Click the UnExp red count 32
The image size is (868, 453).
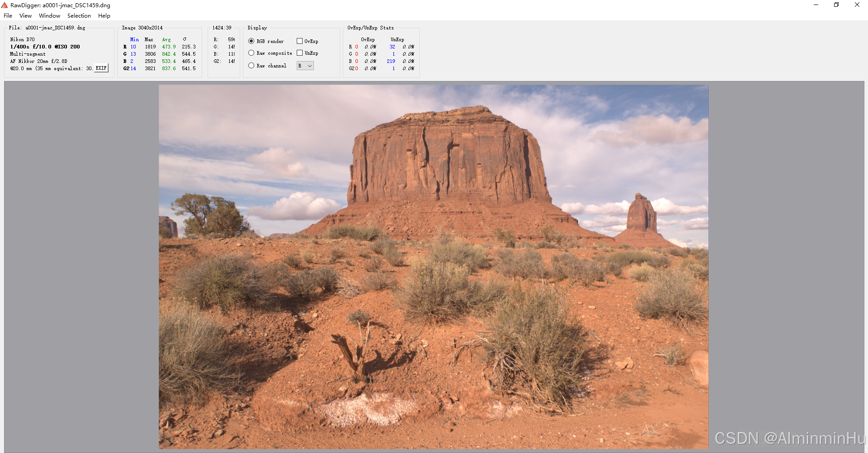392,47
